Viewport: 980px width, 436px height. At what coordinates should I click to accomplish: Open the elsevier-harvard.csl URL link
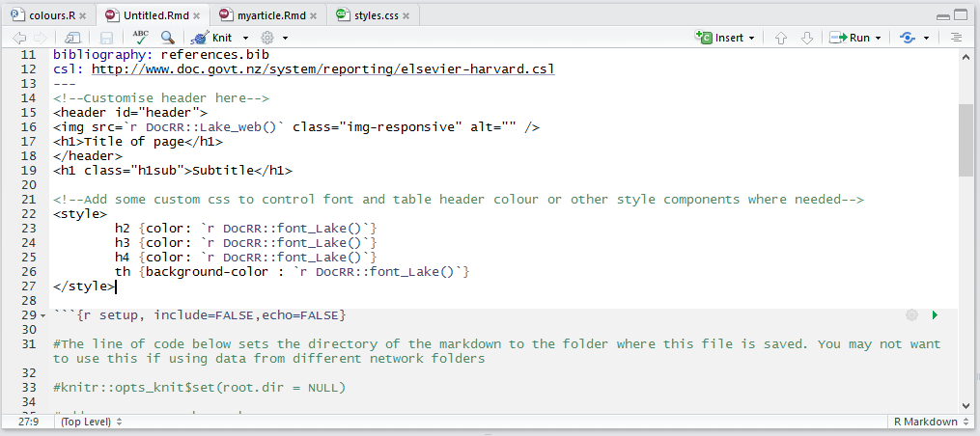pos(323,68)
